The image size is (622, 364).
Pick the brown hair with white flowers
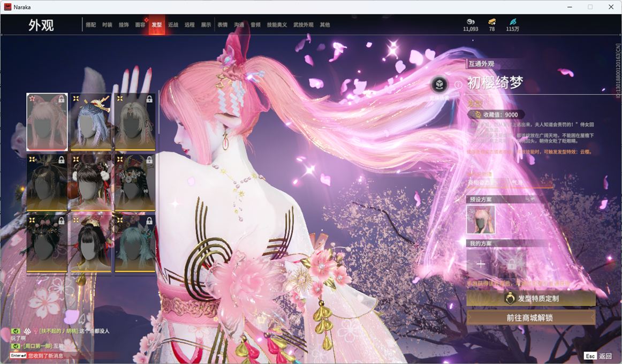pos(91,183)
